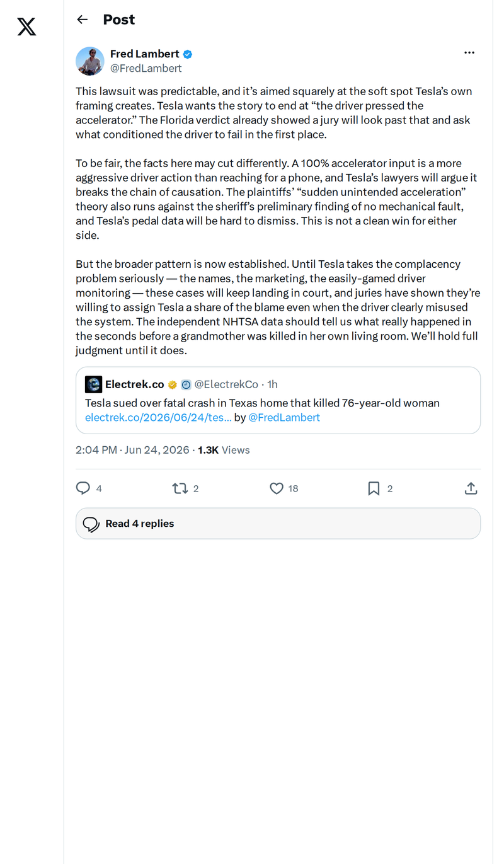Click the gold verified badge beside Electrek.co
The image size is (504, 864).
pos(172,385)
